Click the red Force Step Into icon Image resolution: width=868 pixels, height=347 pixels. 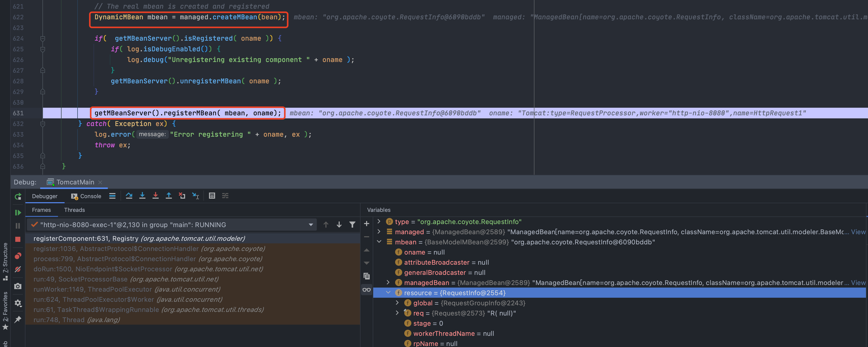tap(155, 196)
